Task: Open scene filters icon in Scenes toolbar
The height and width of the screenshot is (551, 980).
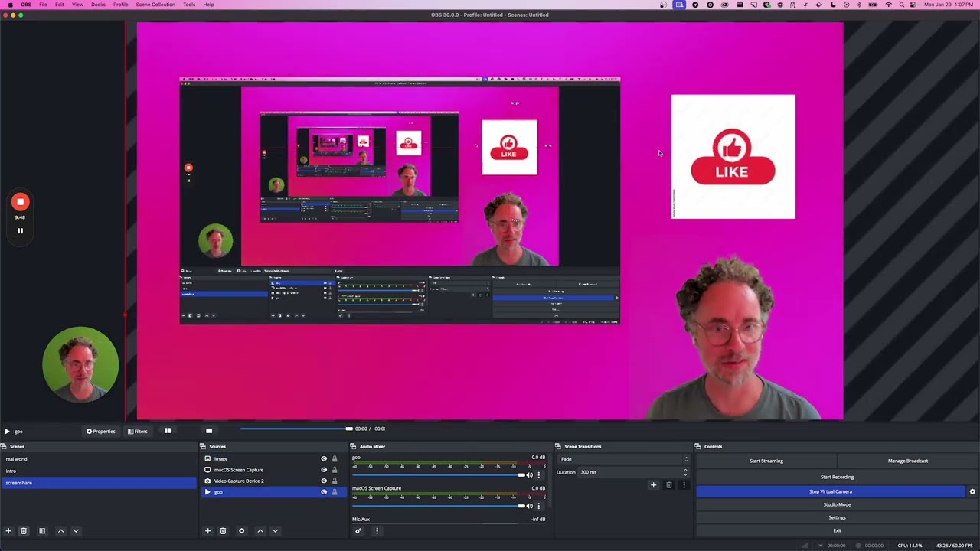Action: [x=42, y=531]
